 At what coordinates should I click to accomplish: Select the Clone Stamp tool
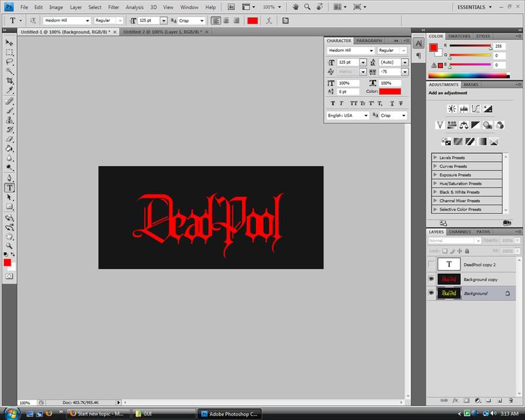pos(9,120)
